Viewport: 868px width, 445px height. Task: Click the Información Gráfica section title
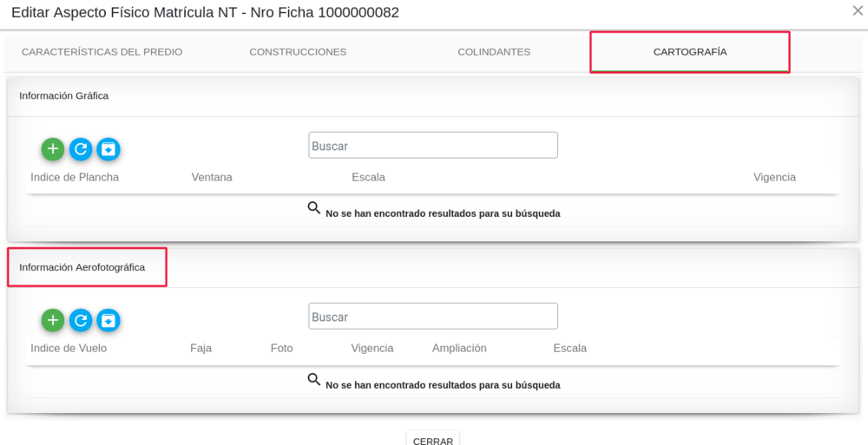63,95
